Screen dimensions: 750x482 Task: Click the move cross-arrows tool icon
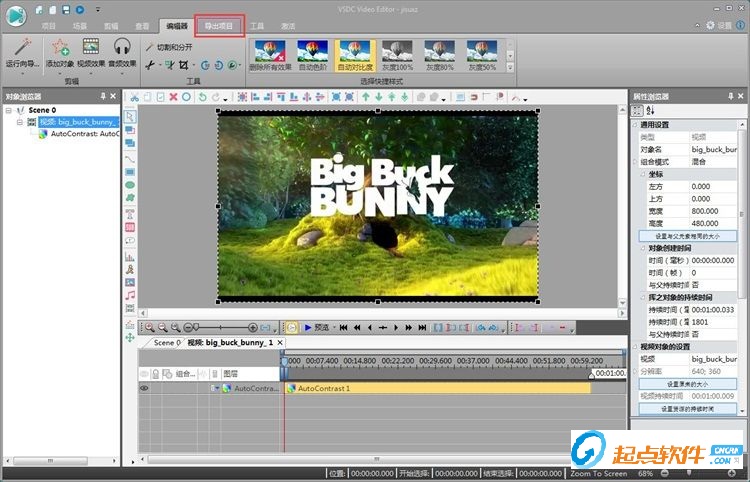[x=130, y=338]
